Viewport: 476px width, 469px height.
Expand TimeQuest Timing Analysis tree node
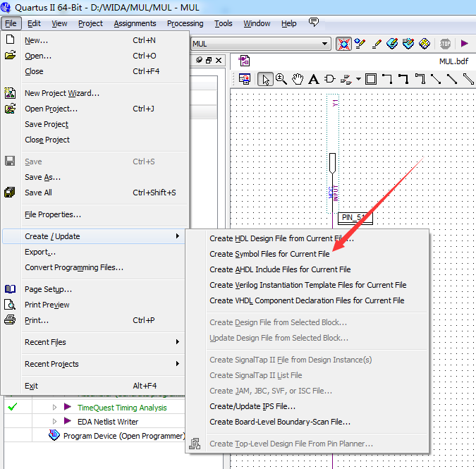[54, 407]
